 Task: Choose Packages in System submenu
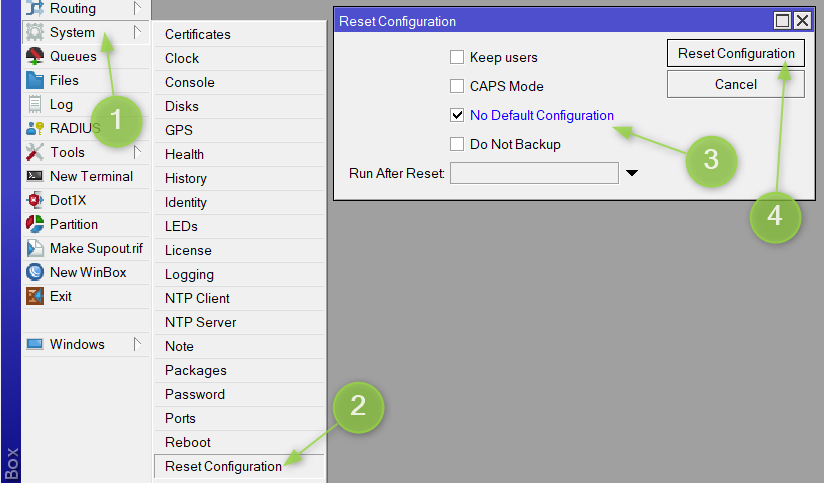point(196,370)
